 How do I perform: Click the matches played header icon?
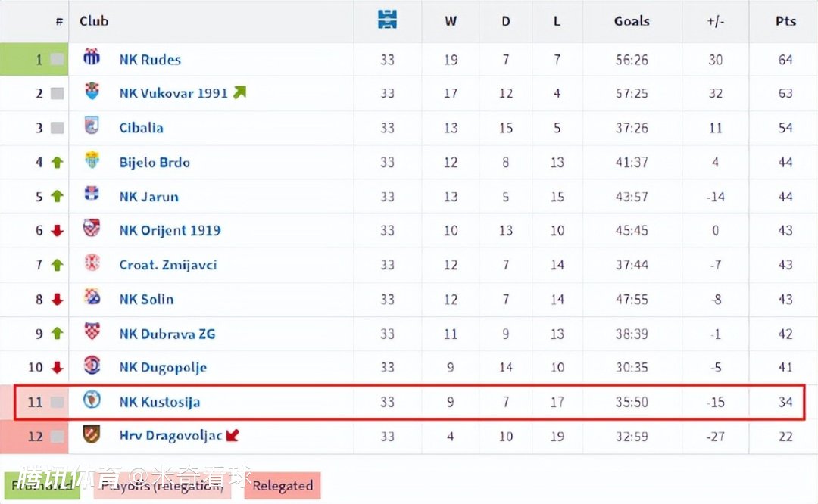(x=387, y=20)
